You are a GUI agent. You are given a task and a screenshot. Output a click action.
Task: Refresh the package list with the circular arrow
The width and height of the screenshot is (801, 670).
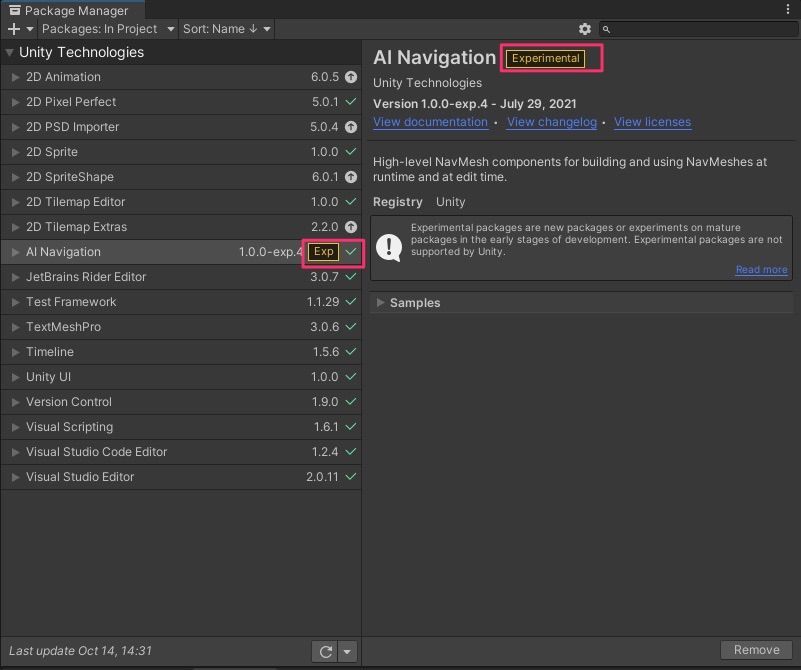[324, 651]
